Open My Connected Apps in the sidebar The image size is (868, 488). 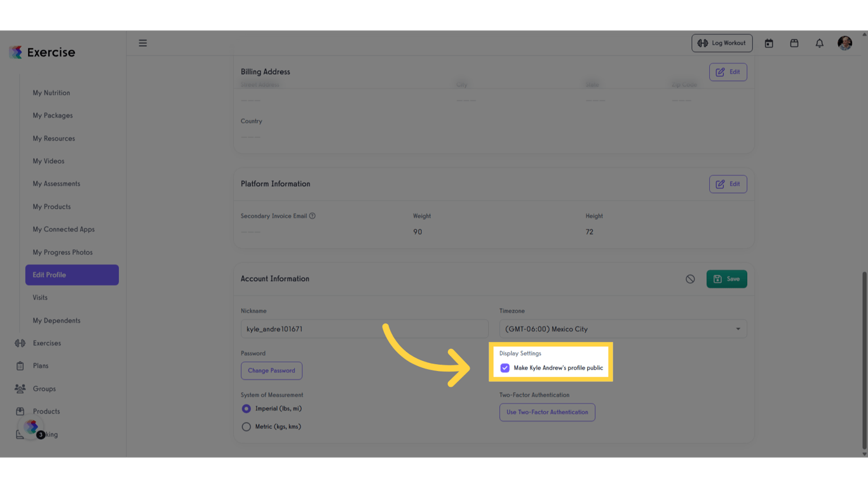64,229
